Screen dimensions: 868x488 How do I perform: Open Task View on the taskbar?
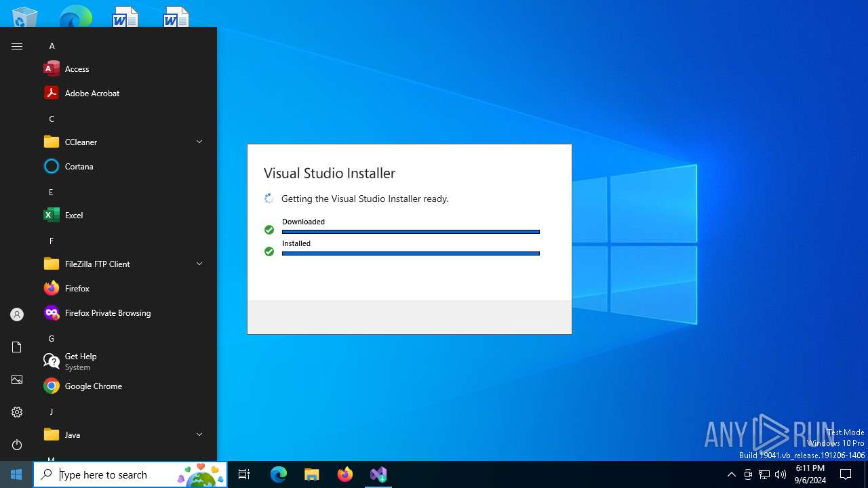click(x=244, y=474)
